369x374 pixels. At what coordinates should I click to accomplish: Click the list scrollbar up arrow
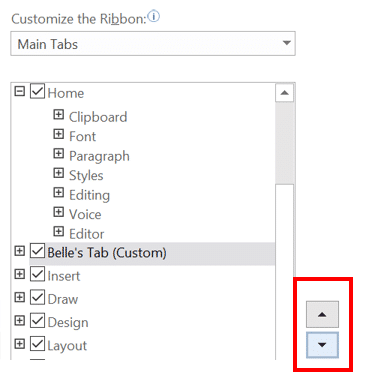coord(284,93)
